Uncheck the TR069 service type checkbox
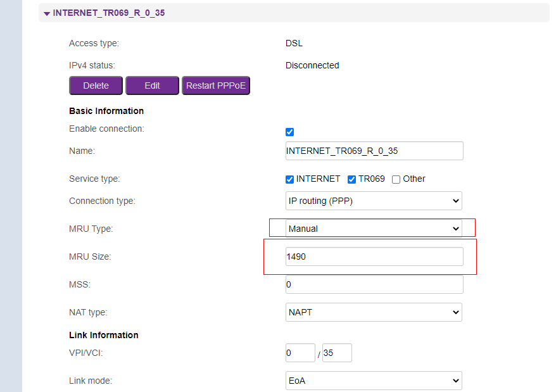This screenshot has width=556, height=392. point(351,179)
